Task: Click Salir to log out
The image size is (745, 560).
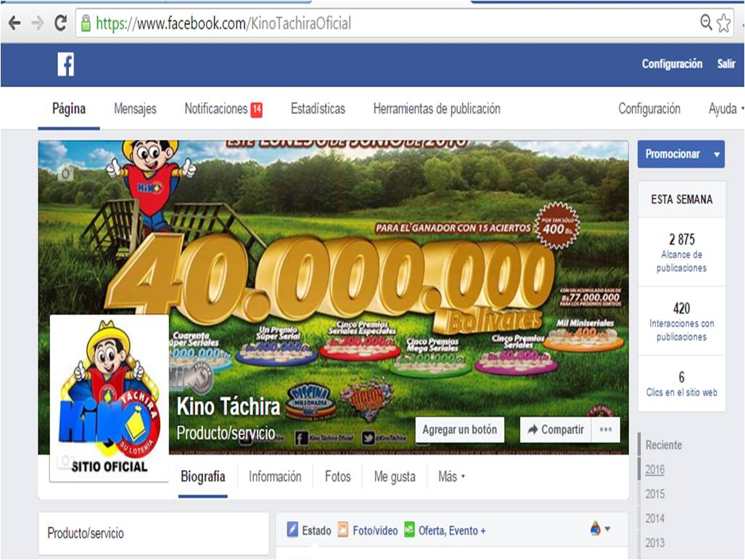Action: [x=726, y=64]
